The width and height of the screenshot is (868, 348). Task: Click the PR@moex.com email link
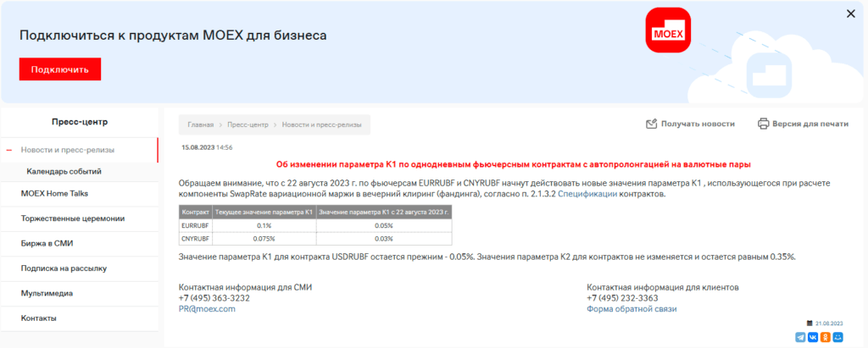point(207,309)
